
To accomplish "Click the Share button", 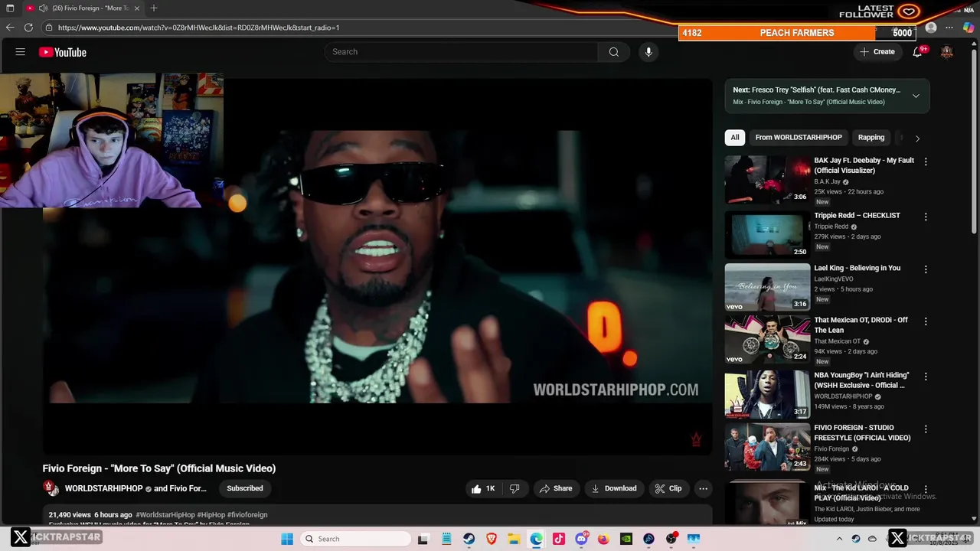I will [x=556, y=488].
